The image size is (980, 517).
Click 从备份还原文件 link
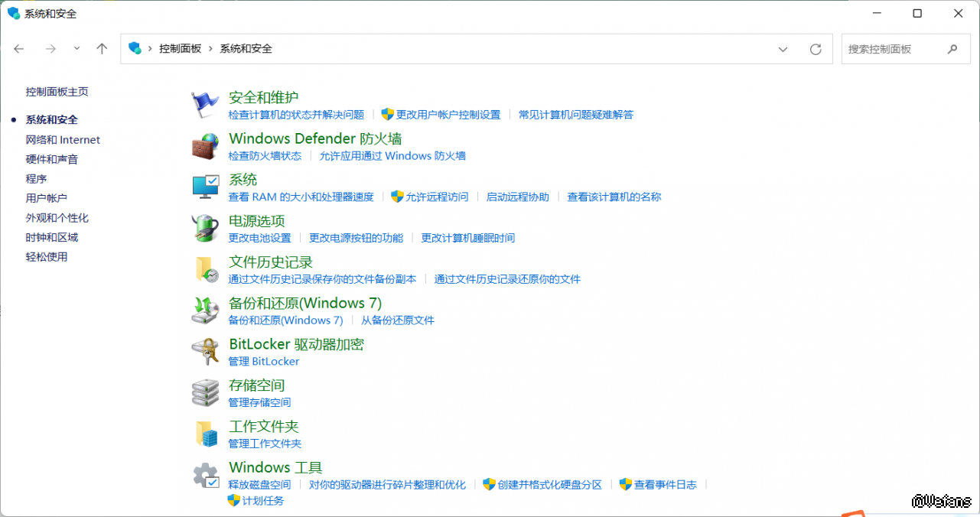click(398, 320)
